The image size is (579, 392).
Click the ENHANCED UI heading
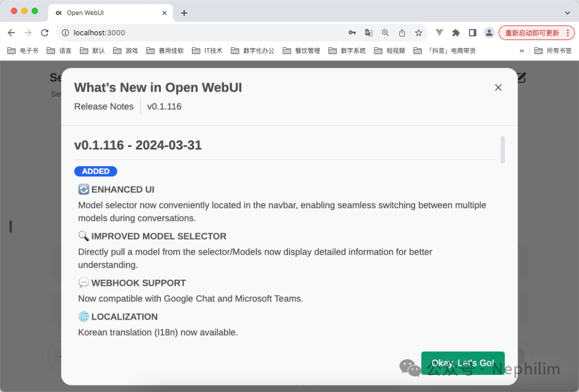pyautogui.click(x=123, y=189)
